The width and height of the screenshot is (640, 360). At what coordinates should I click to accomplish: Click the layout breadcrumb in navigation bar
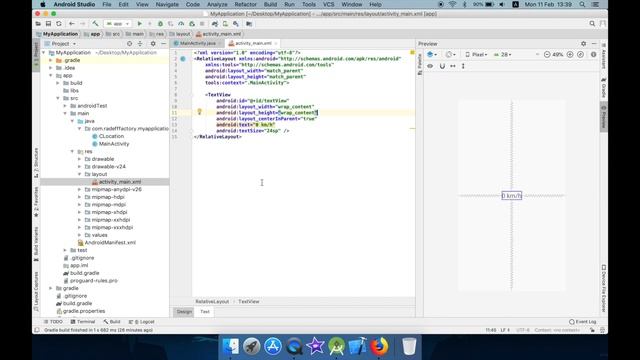tap(180, 34)
